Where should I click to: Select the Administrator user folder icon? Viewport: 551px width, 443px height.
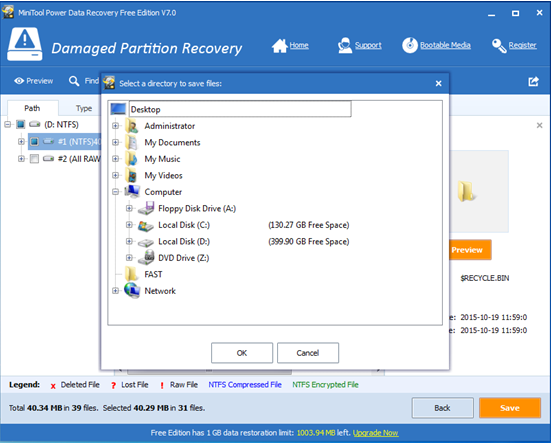coord(132,126)
